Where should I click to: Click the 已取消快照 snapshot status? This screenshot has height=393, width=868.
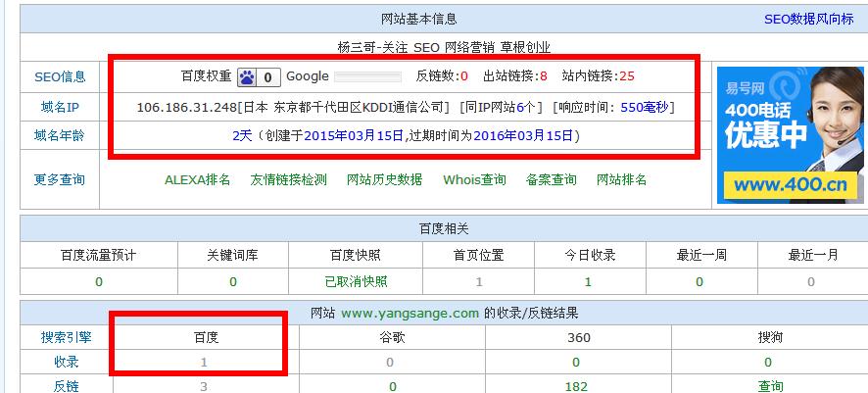356,281
